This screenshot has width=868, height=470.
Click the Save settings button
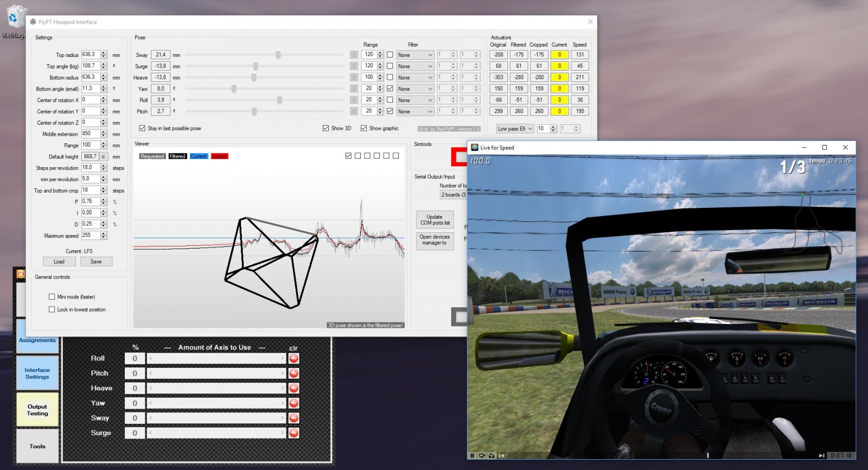click(x=96, y=262)
